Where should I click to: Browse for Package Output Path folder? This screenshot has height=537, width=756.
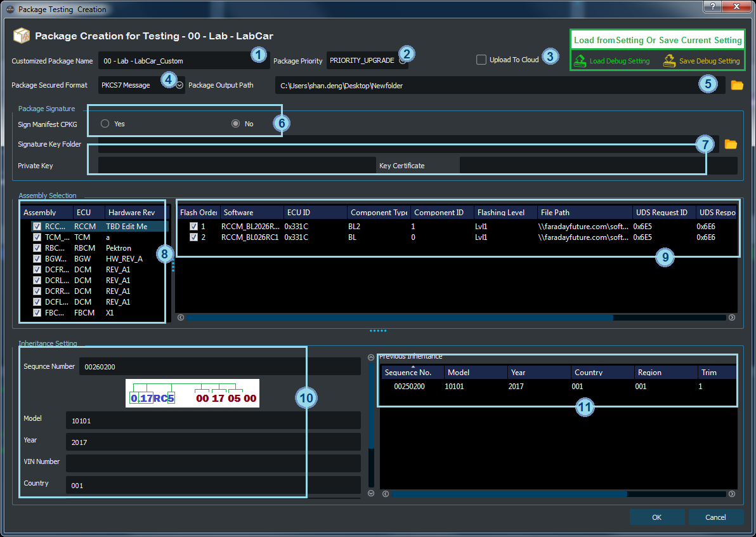coord(737,86)
